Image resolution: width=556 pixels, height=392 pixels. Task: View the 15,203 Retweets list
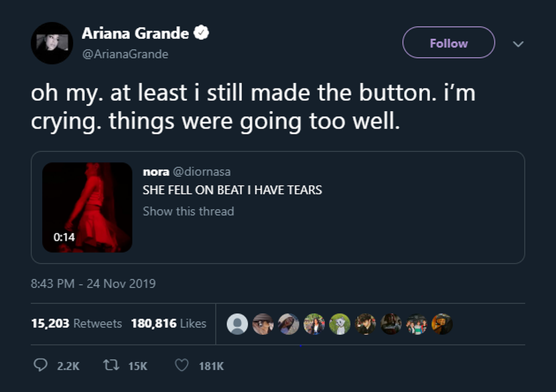(76, 323)
